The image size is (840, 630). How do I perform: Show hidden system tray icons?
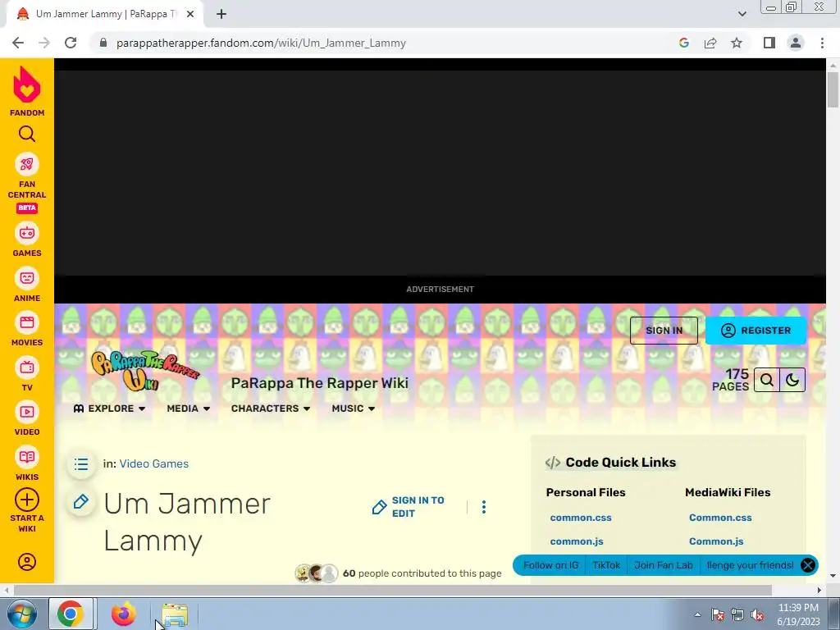point(697,614)
